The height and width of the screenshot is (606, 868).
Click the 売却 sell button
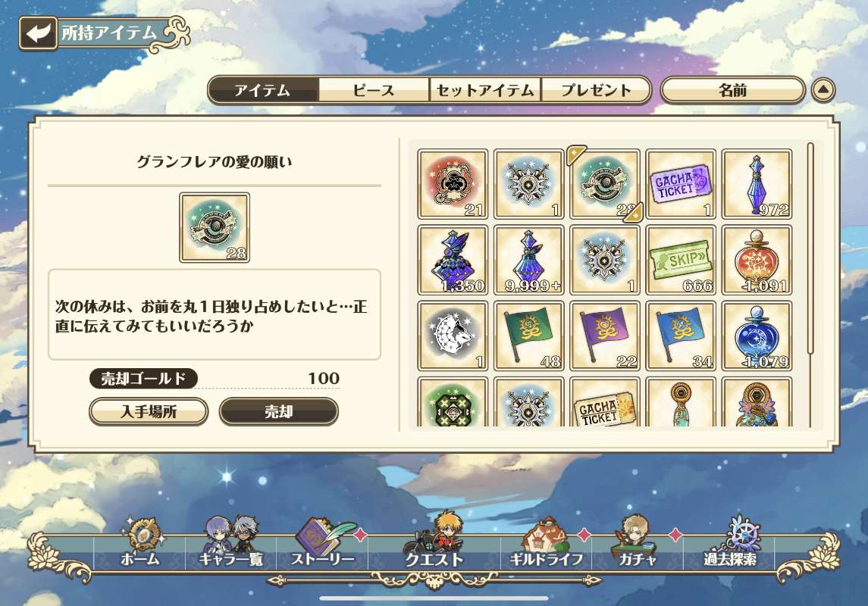click(x=278, y=411)
